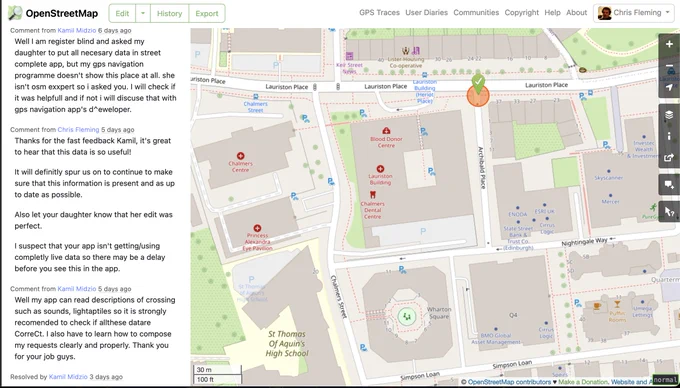Activate the Query features tool
680x388 pixels.
pos(669,212)
